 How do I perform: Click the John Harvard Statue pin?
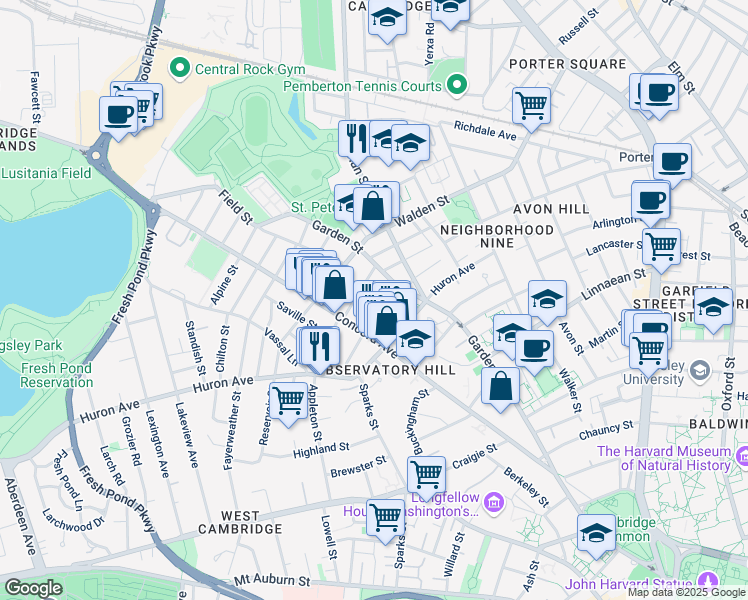click(x=707, y=583)
